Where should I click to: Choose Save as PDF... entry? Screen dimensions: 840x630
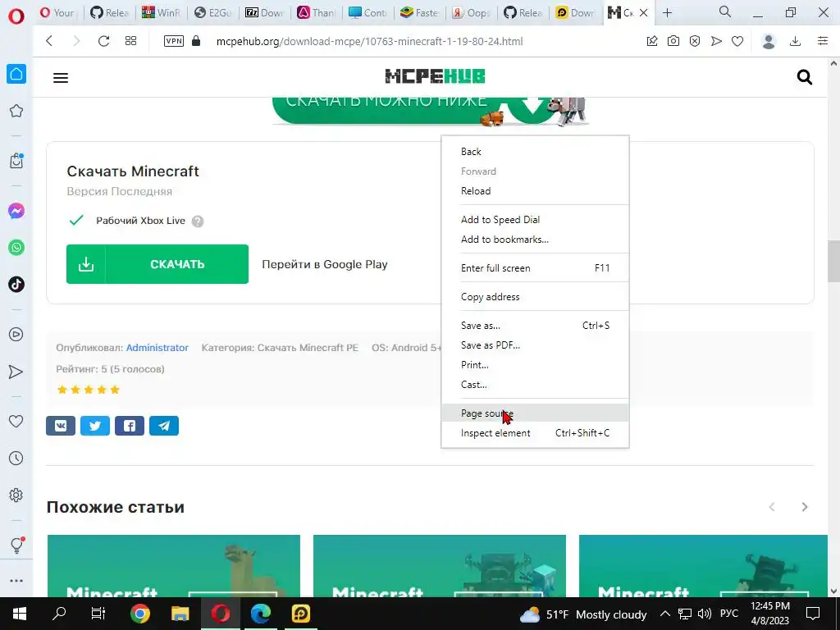535,345
